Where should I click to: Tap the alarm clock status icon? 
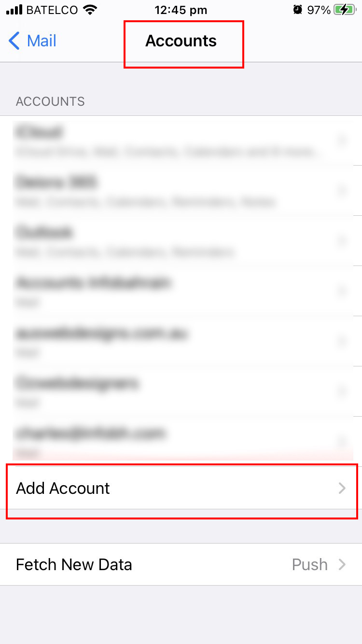(x=298, y=10)
